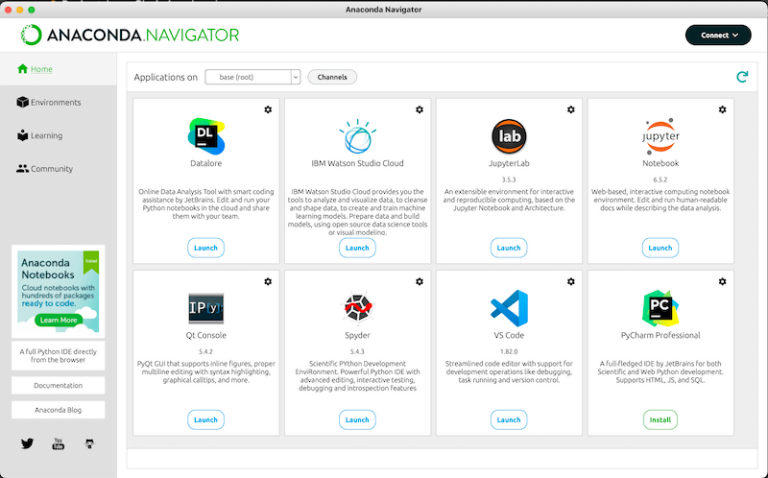Switch to the Environments tab
This screenshot has height=478, width=768.
coord(55,102)
